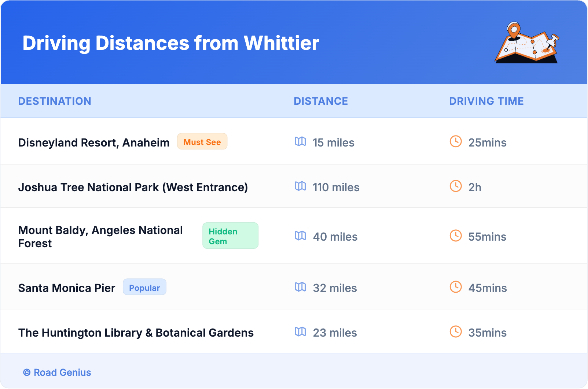The height and width of the screenshot is (389, 588).
Task: Click the clock icon beside 35mins
Action: (456, 331)
